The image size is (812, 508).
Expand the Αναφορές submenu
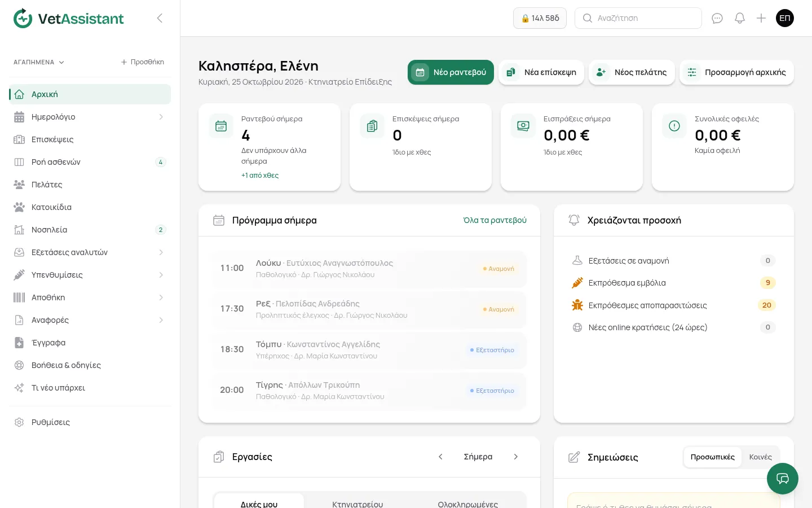click(161, 320)
